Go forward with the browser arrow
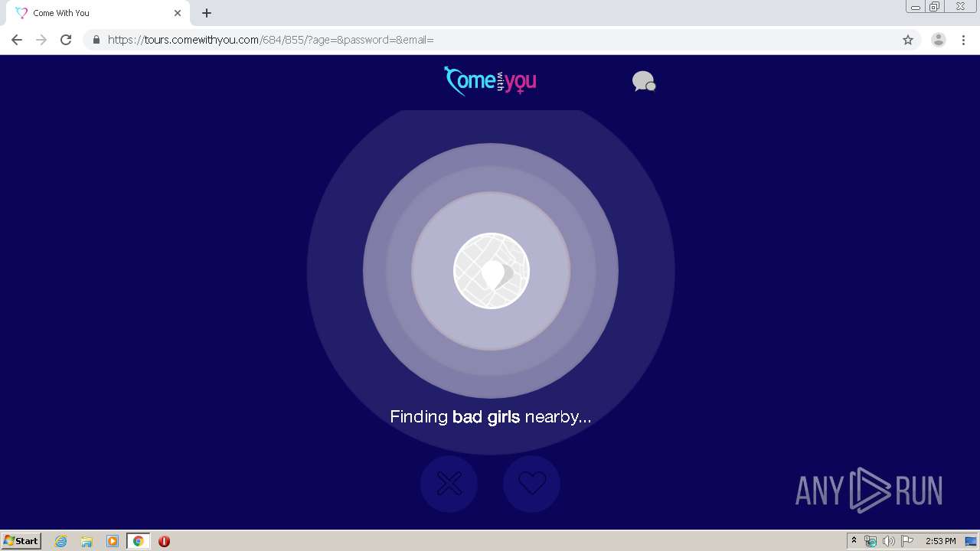The height and width of the screenshot is (551, 980). (x=41, y=40)
